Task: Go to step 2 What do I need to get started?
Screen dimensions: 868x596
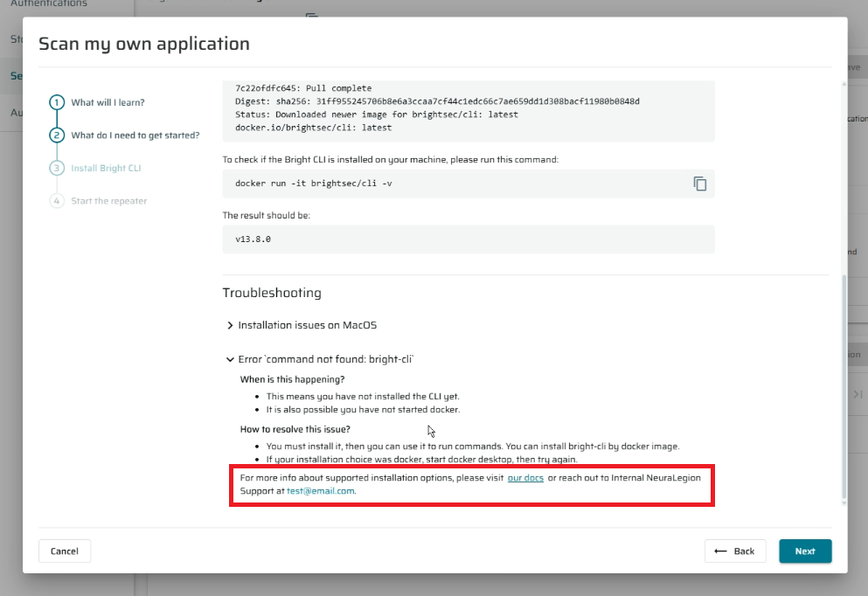Action: [x=124, y=135]
